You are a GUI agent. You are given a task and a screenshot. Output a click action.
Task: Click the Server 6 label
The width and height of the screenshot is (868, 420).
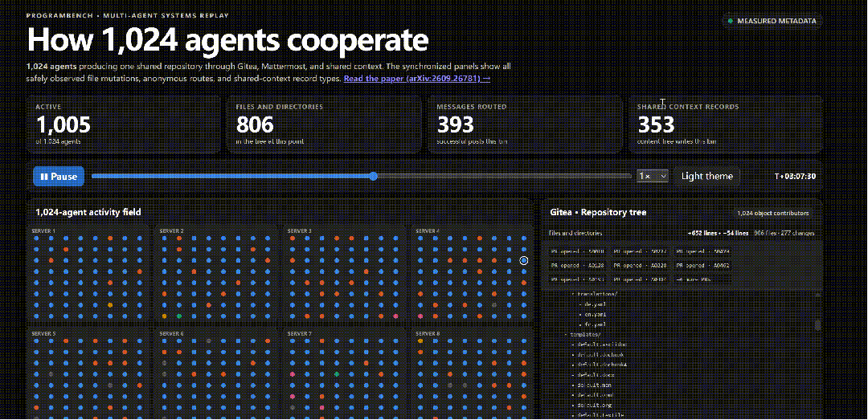point(172,334)
